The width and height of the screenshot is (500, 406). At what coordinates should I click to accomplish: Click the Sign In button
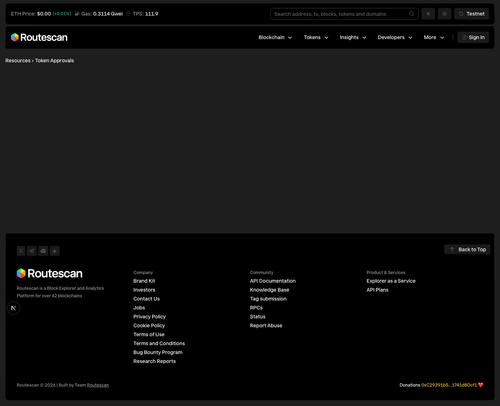[473, 37]
